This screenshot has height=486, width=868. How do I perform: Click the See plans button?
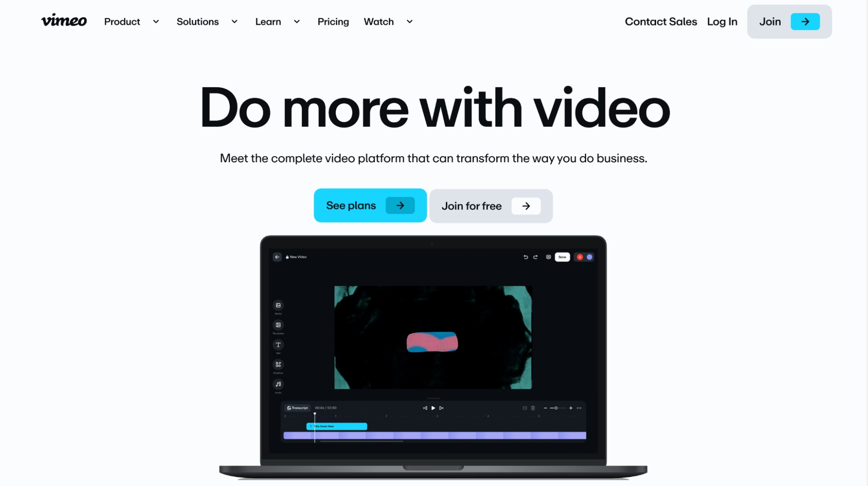370,206
